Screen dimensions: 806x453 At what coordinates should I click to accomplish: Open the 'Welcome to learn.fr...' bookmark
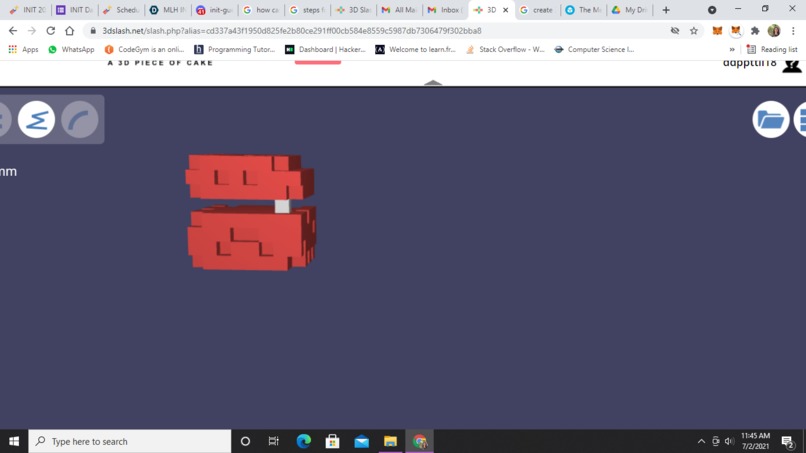[415, 49]
